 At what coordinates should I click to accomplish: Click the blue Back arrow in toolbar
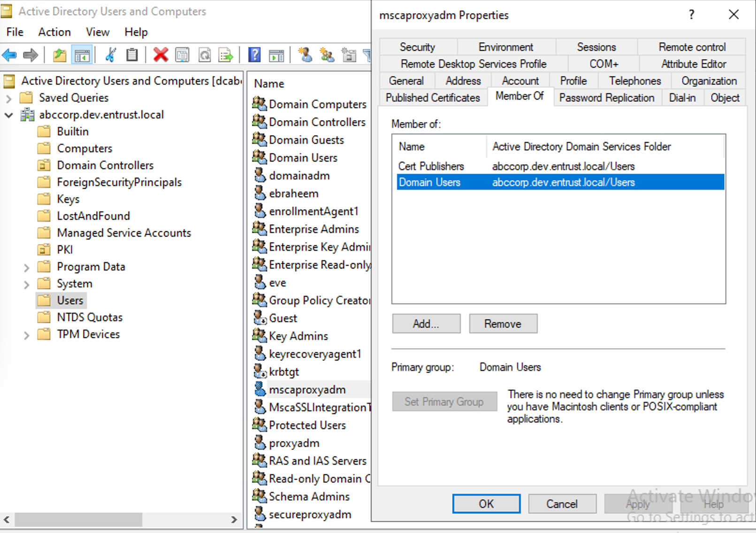coord(9,55)
